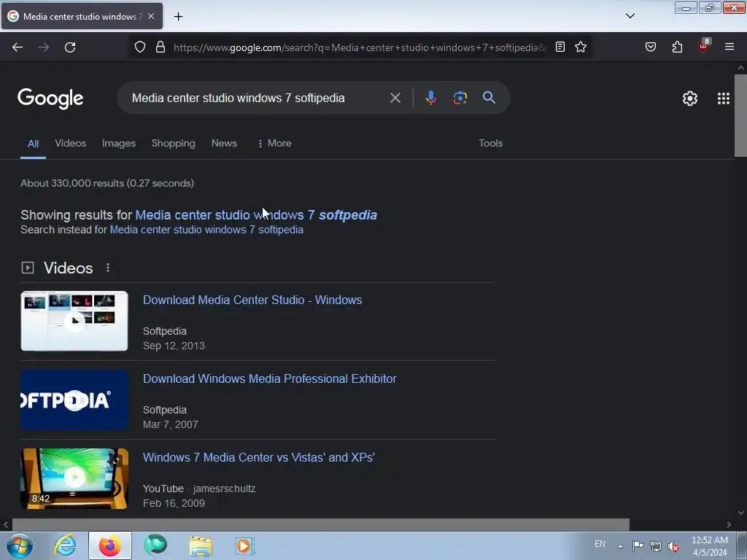Play the Softpedia logo video thumbnail
The image size is (747, 560).
tap(74, 400)
